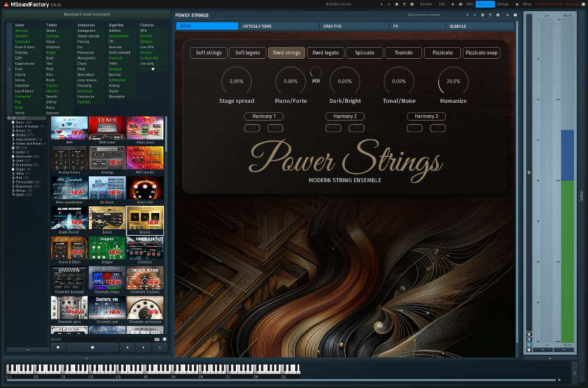Open the help question mark in top bar
The width and height of the screenshot is (588, 388).
click(460, 4)
